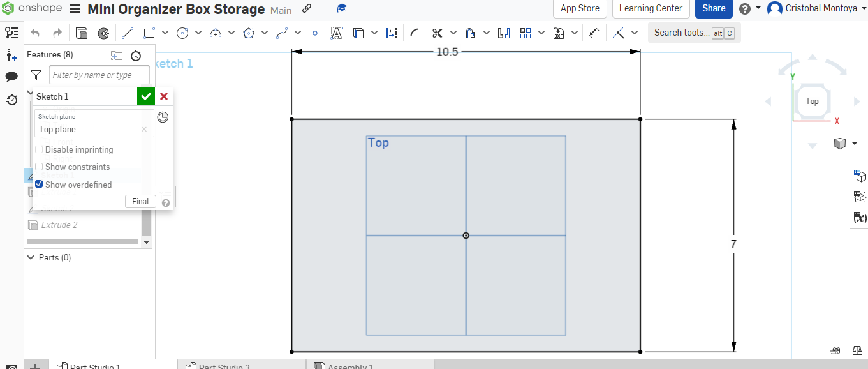Viewport: 868px width, 369px height.
Task: Select the Line sketch tool
Action: [x=128, y=33]
